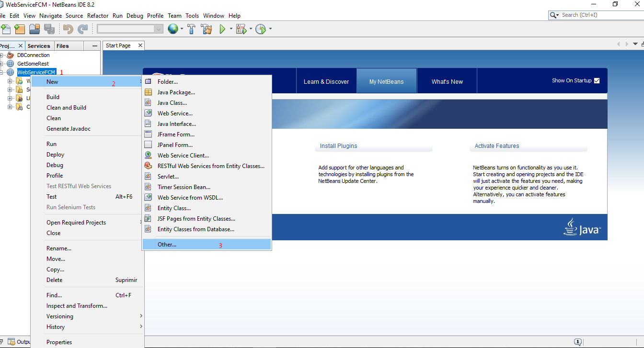Minimize the Projects panel group
Viewport: 644px width, 348px height.
tap(95, 46)
